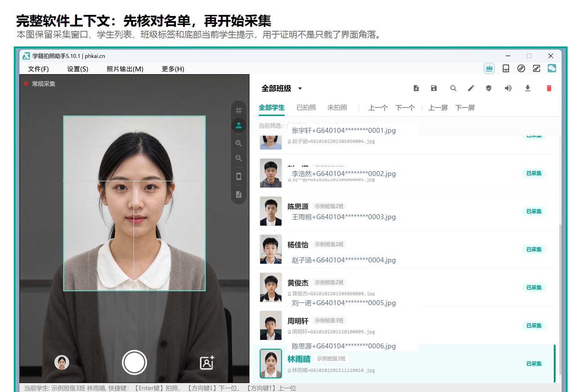Click the import portrait photo icon

pos(207,362)
